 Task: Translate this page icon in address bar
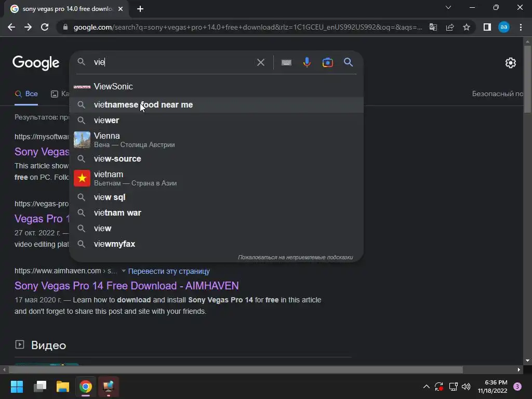pyautogui.click(x=433, y=27)
